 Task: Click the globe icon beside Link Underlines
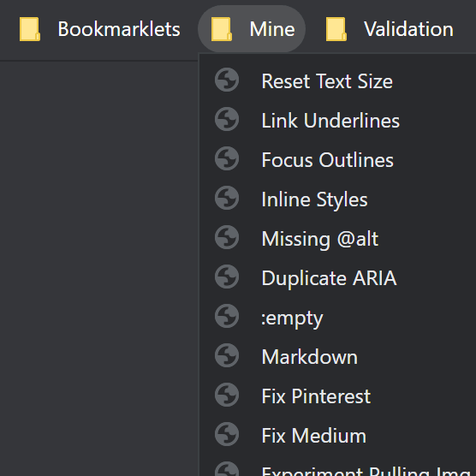click(227, 119)
